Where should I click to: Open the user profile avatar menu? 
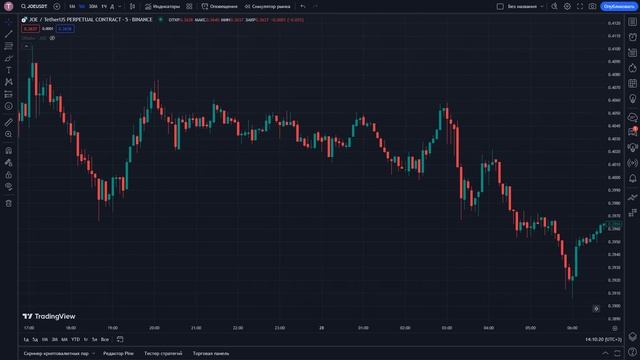pos(8,7)
